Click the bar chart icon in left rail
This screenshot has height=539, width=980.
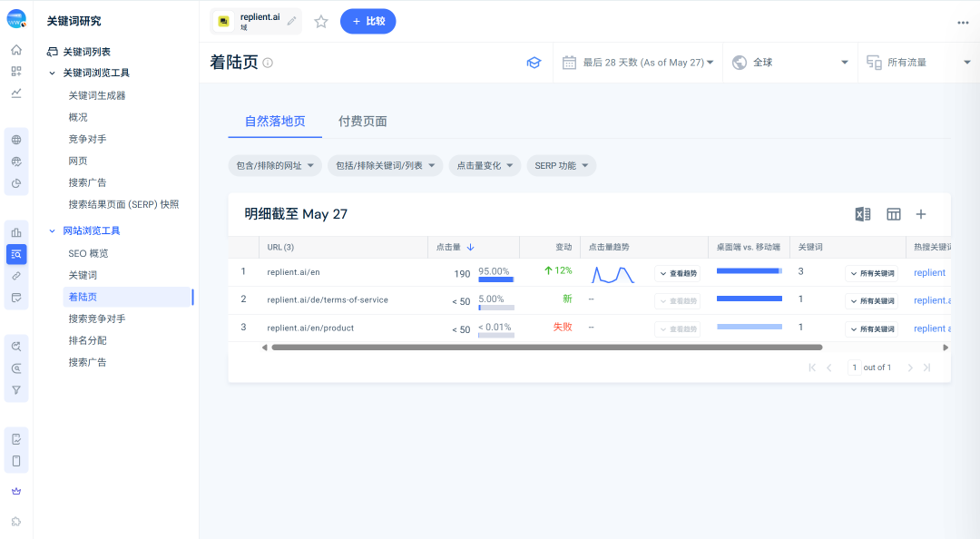[16, 232]
